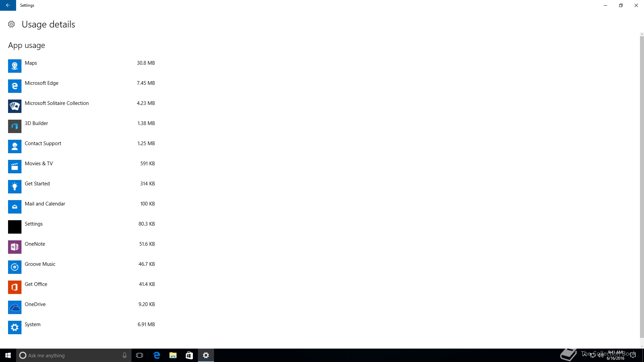Click the Get Started lightbulb icon

15,187
